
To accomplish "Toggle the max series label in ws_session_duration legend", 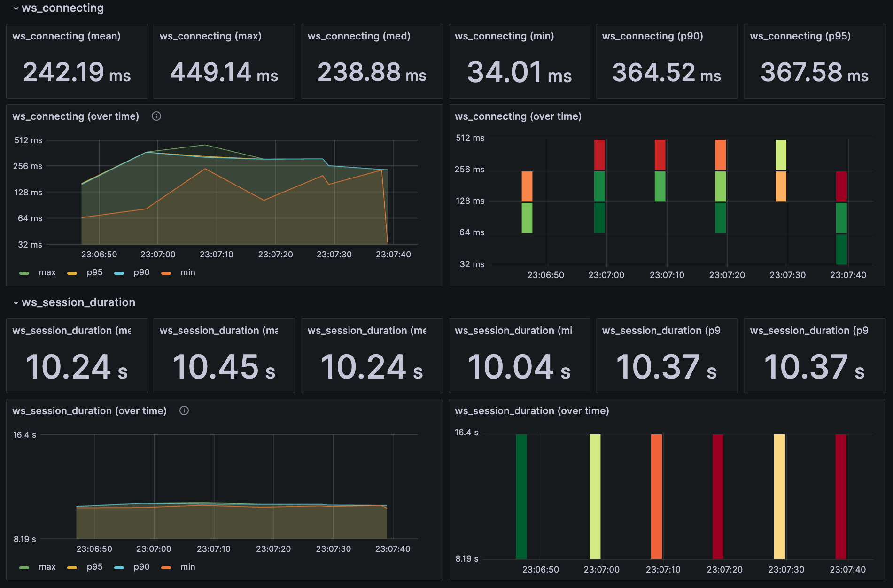I will [x=47, y=567].
